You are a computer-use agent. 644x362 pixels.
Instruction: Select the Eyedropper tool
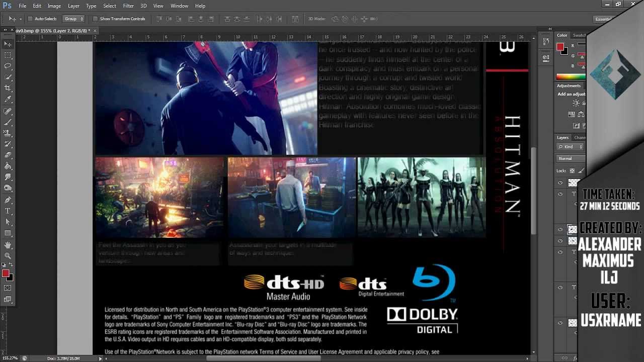point(8,100)
